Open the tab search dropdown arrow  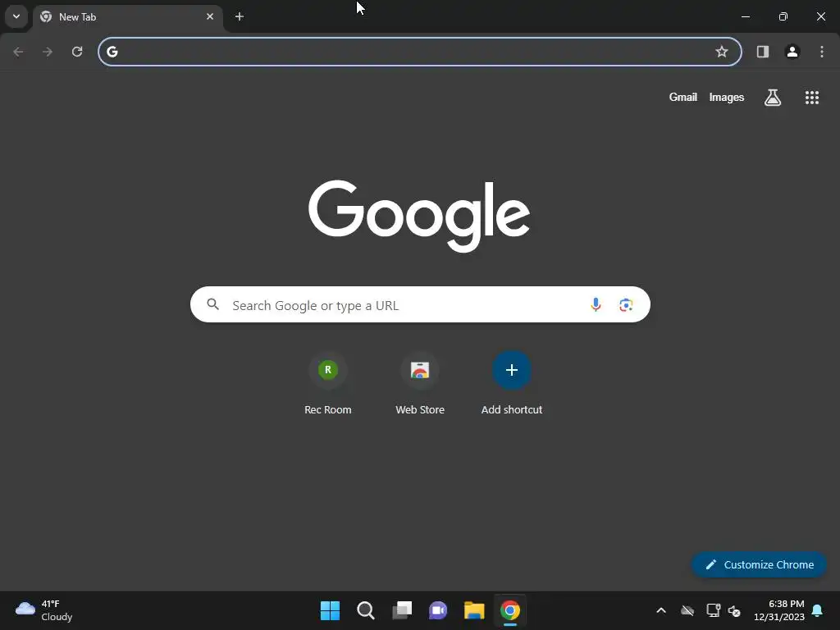click(16, 16)
